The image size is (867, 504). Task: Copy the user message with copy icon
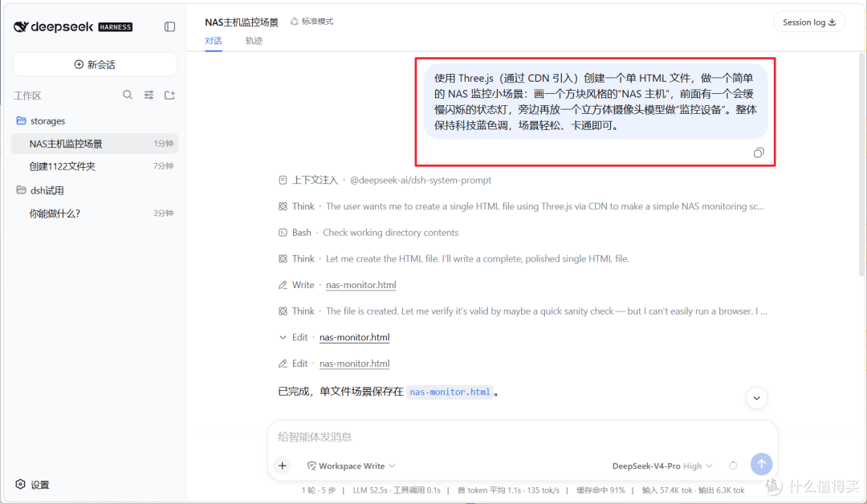coord(759,152)
